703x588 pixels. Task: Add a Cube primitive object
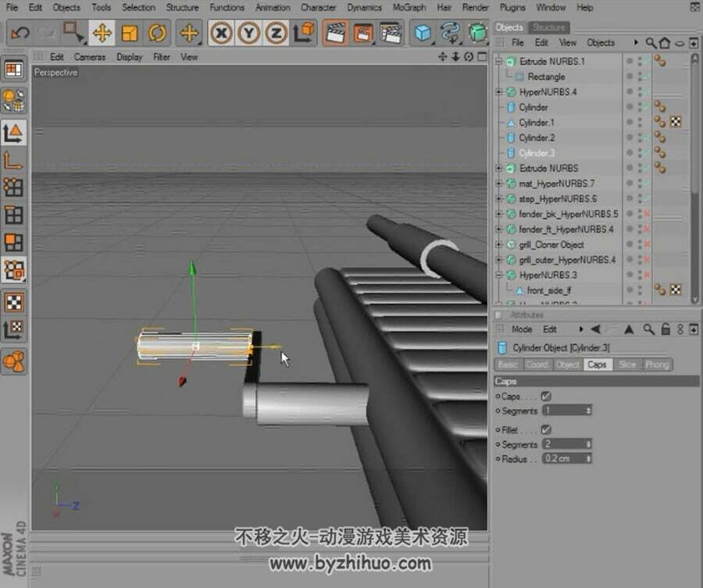423,33
